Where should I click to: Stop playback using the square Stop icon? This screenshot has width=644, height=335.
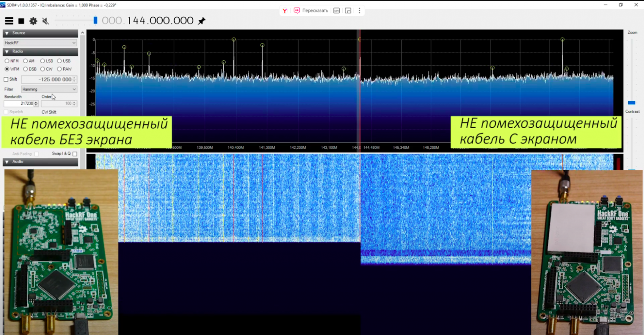21,21
